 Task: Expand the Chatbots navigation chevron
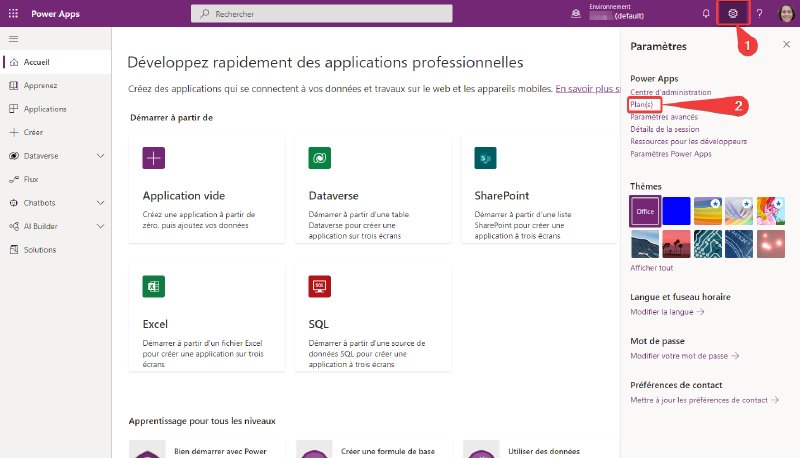pos(101,203)
